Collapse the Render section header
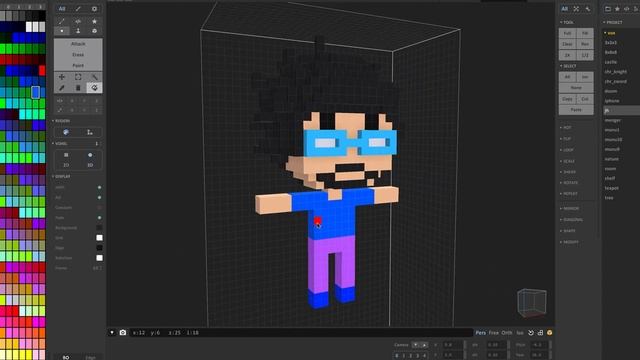 pyautogui.click(x=61, y=121)
